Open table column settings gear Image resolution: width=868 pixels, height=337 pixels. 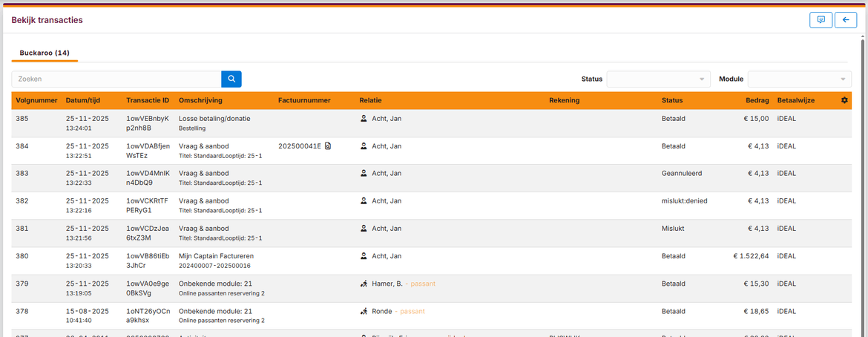pyautogui.click(x=844, y=100)
